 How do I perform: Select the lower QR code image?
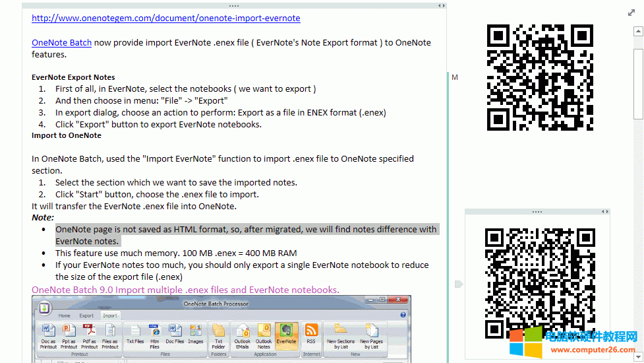point(540,283)
